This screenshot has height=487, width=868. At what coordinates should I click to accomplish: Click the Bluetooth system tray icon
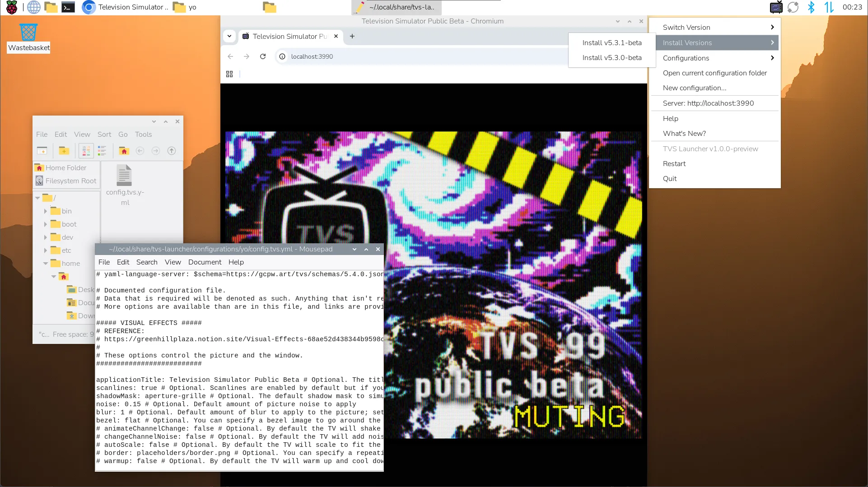coord(812,7)
